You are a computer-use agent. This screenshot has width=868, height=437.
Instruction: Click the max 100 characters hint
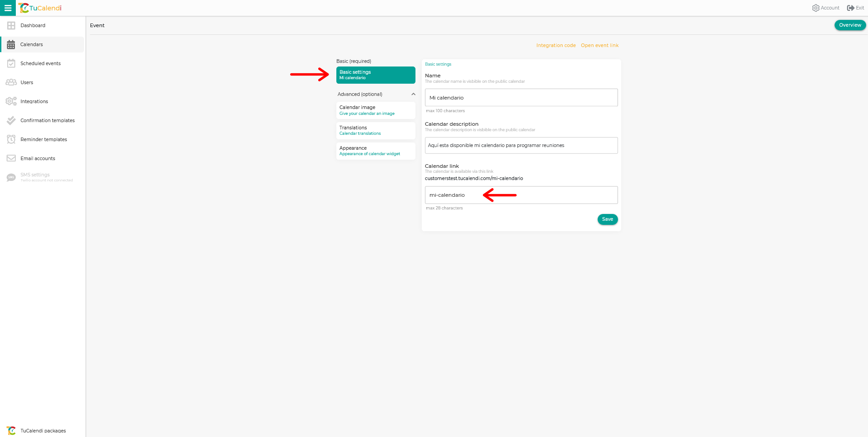[445, 111]
